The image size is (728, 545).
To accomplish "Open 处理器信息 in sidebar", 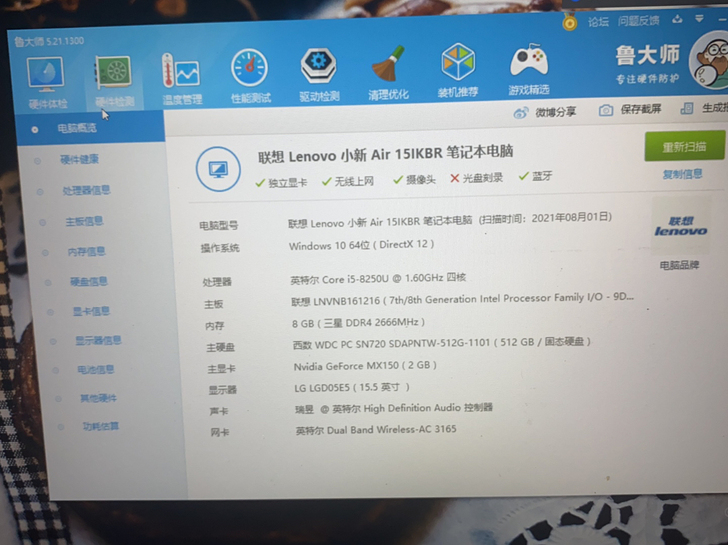I will [x=86, y=190].
